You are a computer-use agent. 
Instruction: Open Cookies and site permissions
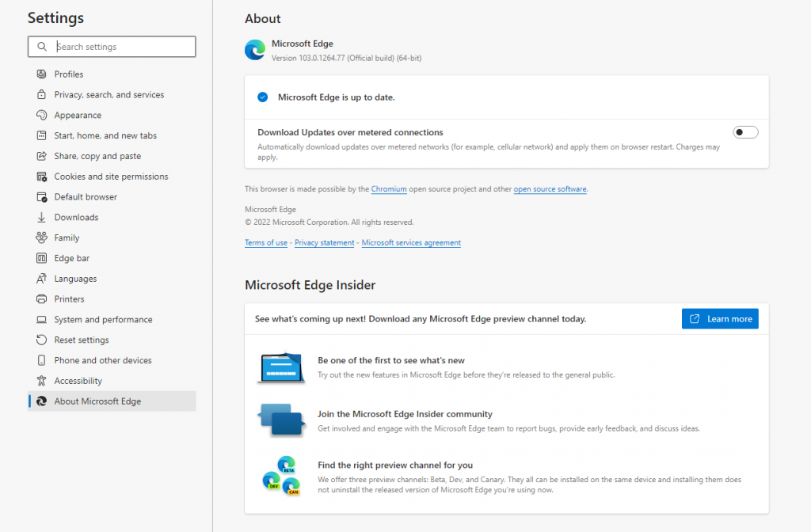112,177
